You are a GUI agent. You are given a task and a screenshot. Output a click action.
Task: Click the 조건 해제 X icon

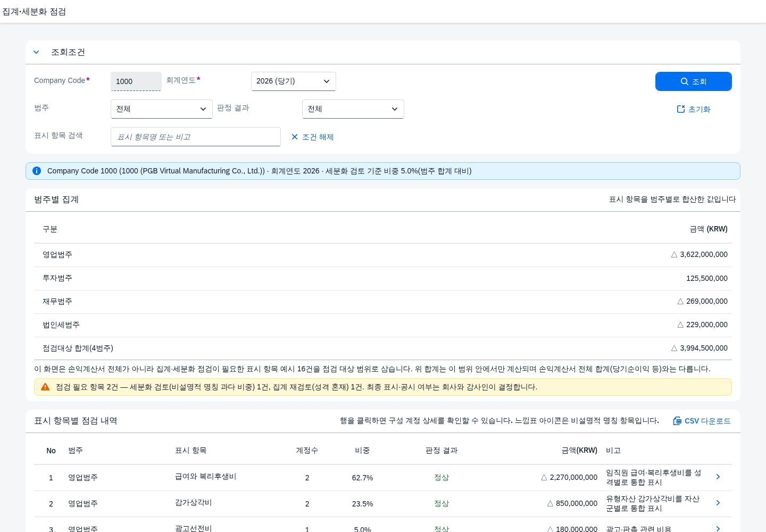295,137
